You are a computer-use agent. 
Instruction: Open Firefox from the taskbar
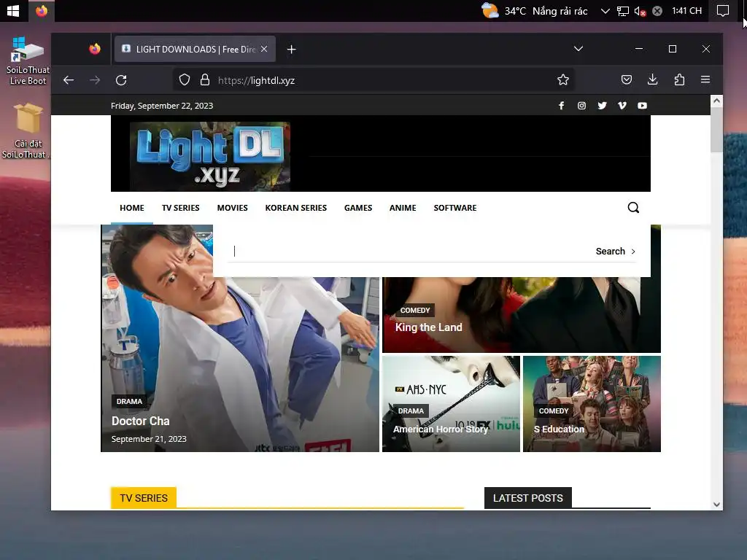pyautogui.click(x=42, y=10)
